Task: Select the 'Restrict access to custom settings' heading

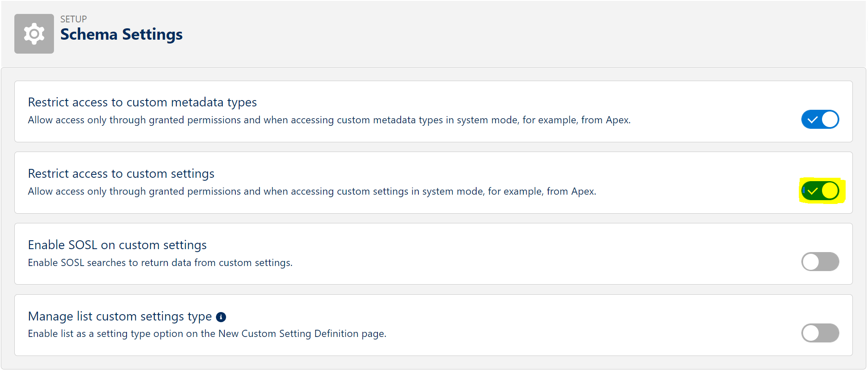Action: click(121, 174)
